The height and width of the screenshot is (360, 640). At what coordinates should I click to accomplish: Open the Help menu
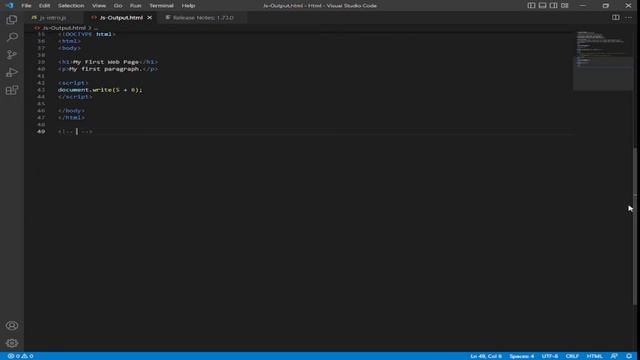[x=188, y=6]
